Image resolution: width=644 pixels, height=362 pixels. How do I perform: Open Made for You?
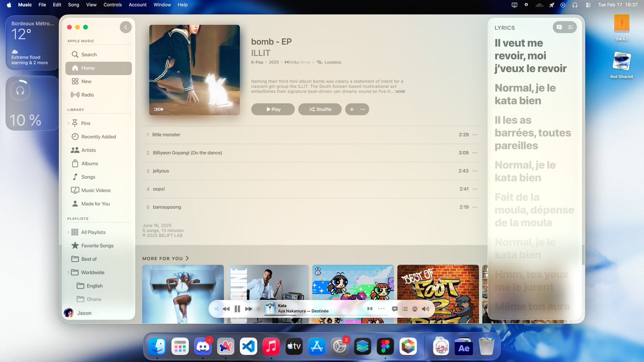[x=99, y=204]
